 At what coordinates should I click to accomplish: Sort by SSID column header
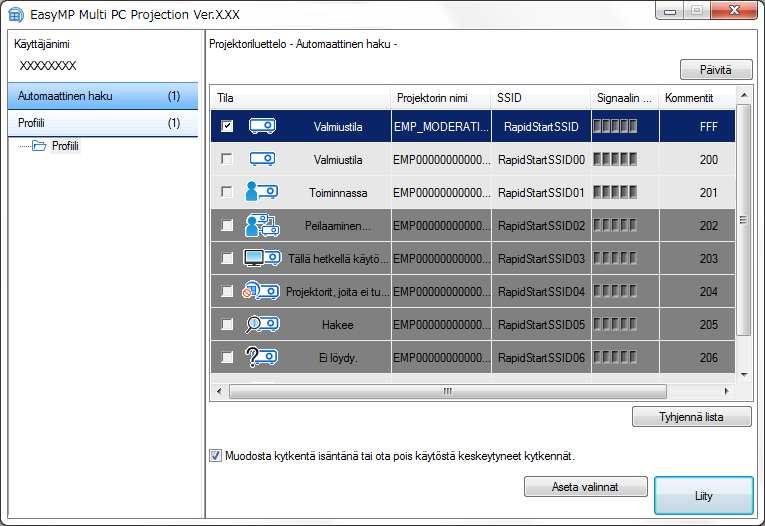[x=541, y=98]
